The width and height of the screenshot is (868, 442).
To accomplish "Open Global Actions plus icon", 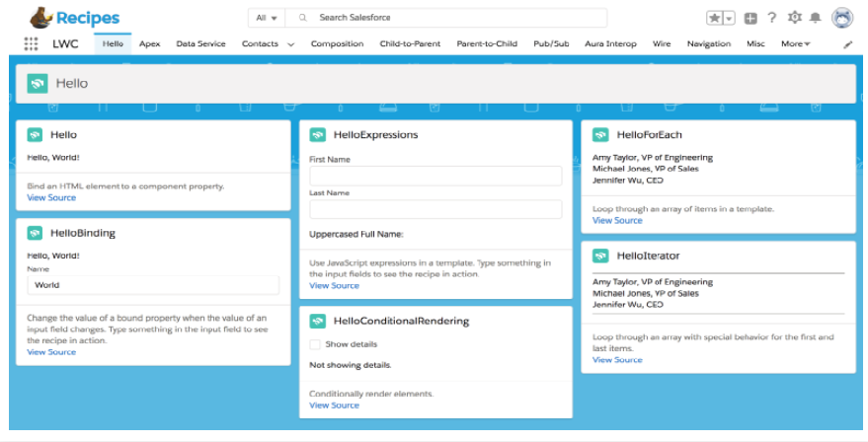I will point(751,18).
